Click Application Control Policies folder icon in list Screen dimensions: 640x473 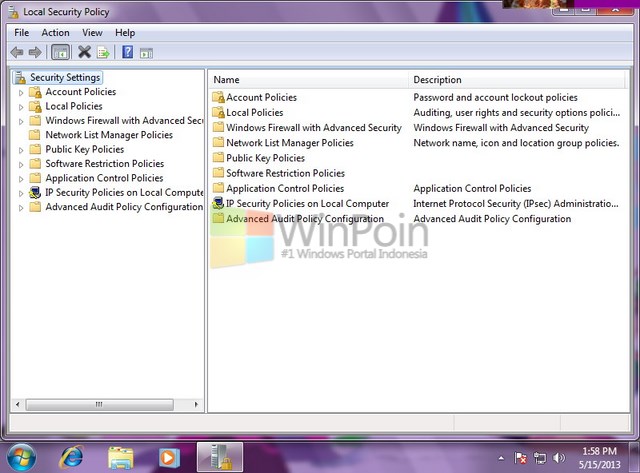coord(218,188)
